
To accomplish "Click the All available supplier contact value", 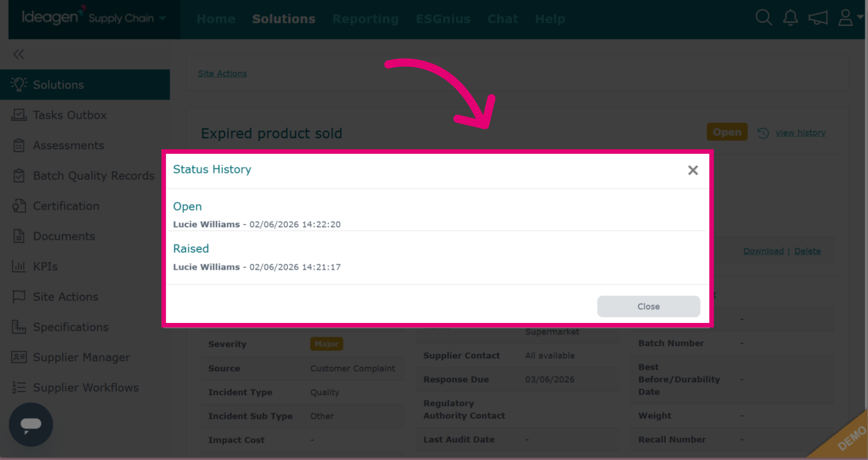I will [x=550, y=356].
